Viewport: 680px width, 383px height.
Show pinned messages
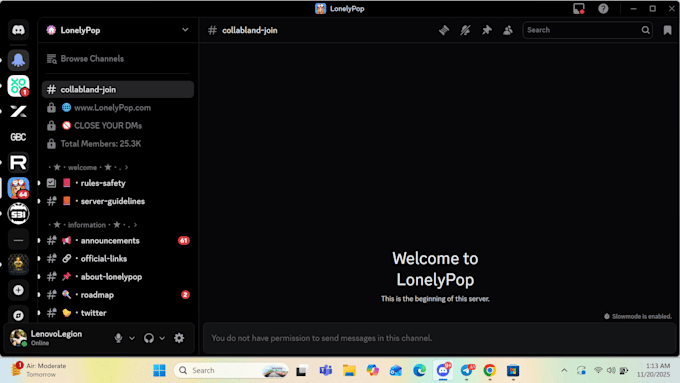[487, 30]
